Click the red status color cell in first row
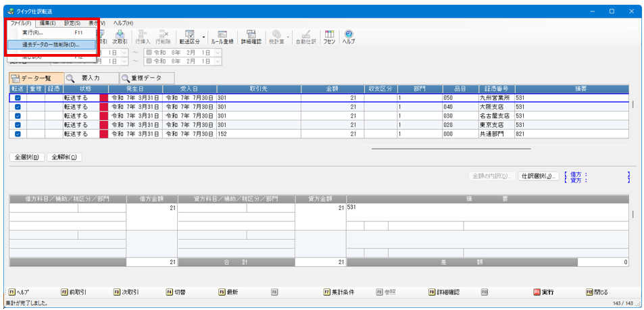This screenshot has height=310, width=644. (103, 98)
